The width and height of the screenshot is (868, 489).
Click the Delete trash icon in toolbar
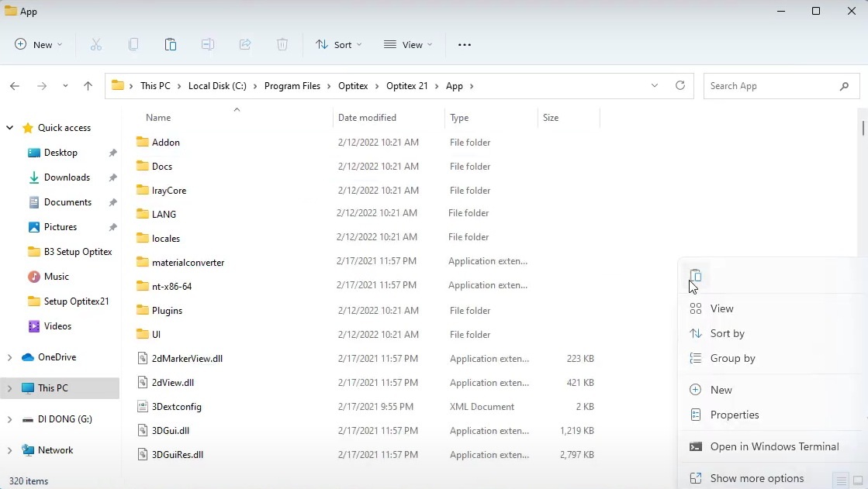(282, 45)
